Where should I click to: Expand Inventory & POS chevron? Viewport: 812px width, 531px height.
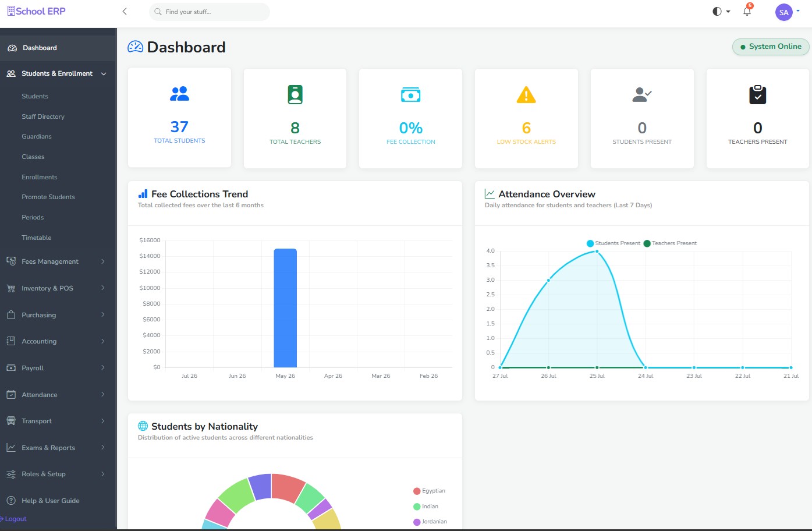click(x=103, y=288)
